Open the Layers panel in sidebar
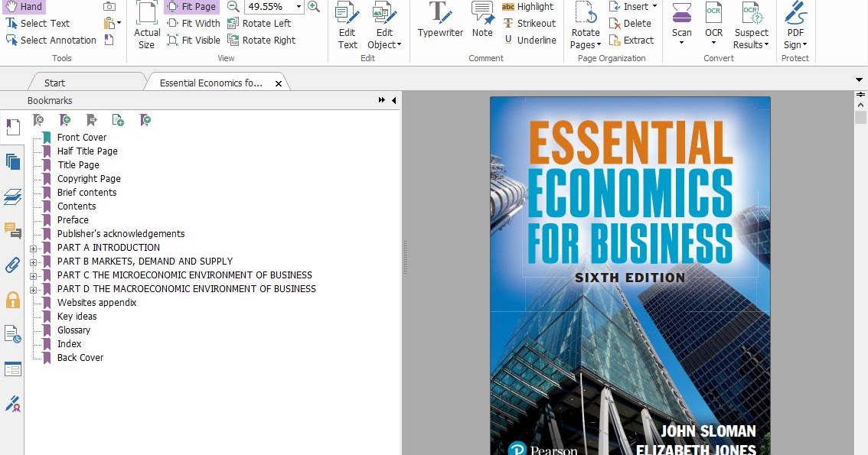 tap(13, 197)
